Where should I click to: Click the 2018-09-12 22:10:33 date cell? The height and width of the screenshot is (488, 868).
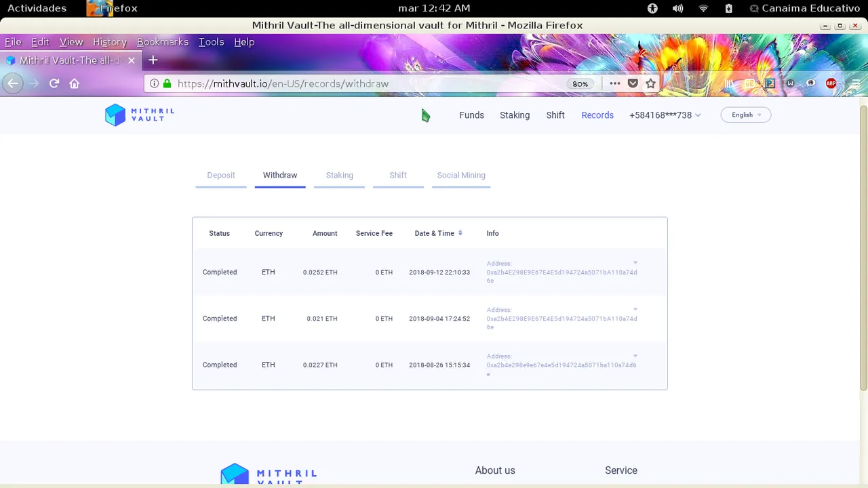pos(439,272)
